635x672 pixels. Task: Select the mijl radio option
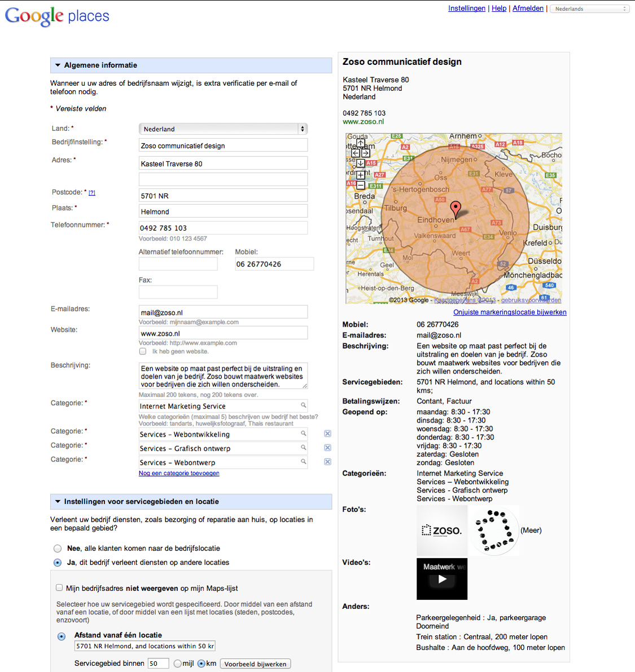coord(178,664)
